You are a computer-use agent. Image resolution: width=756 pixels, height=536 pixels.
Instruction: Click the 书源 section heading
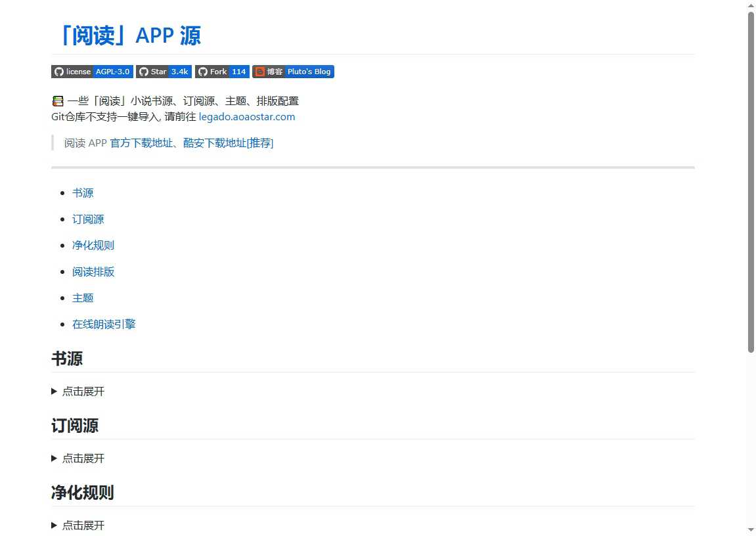[x=67, y=359]
